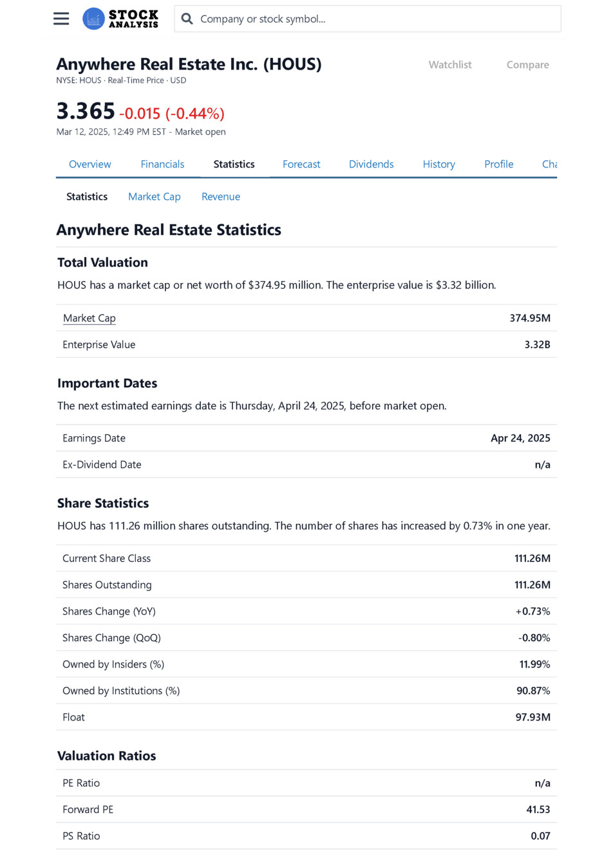The height and width of the screenshot is (868, 613).
Task: Open the Market Cap sub-page
Action: click(x=154, y=197)
